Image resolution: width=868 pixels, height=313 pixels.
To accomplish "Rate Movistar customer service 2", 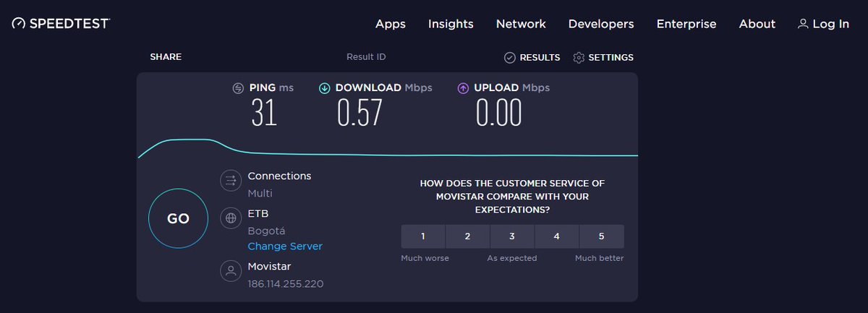I will tap(467, 236).
